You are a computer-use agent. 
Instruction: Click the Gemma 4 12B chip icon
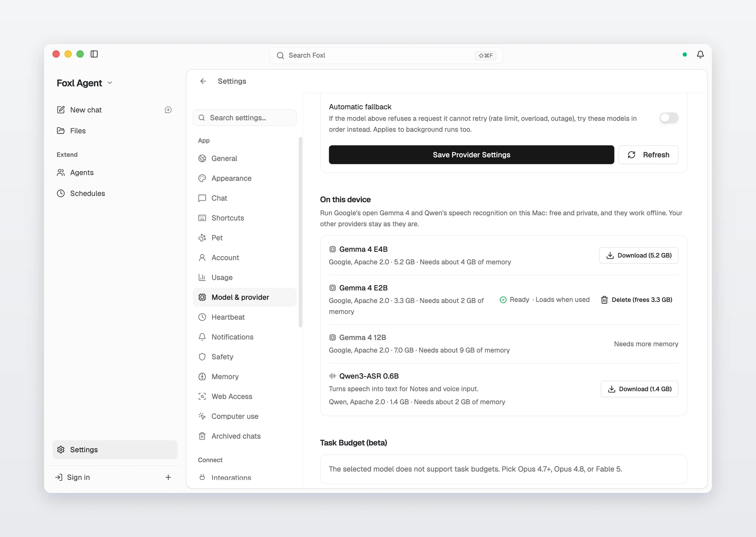point(332,337)
